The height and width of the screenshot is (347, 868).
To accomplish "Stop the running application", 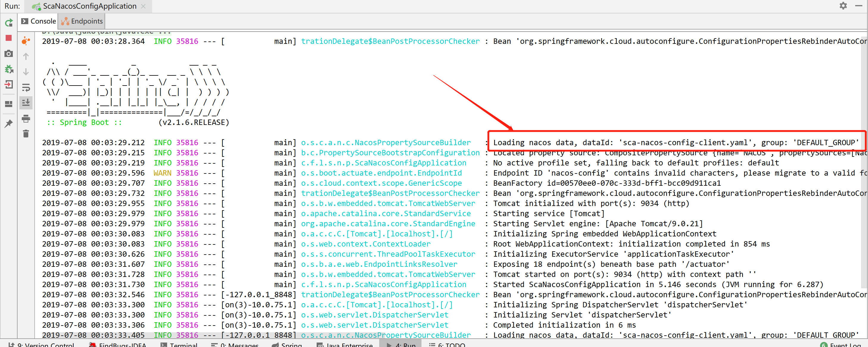I will click(x=9, y=38).
